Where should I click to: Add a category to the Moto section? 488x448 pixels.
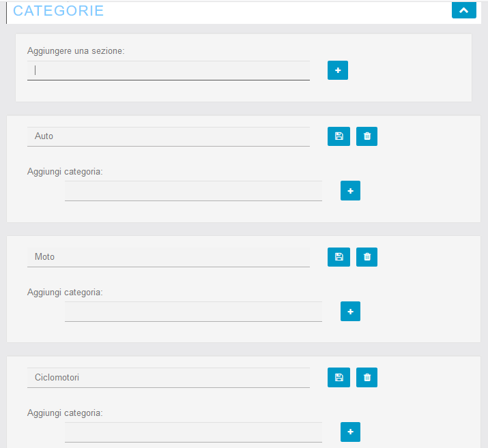[350, 311]
